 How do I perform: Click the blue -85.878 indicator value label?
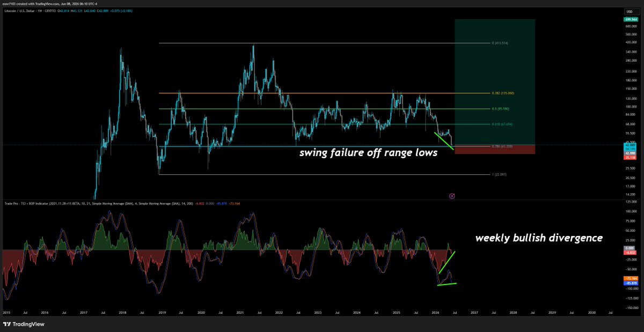pyautogui.click(x=630, y=283)
